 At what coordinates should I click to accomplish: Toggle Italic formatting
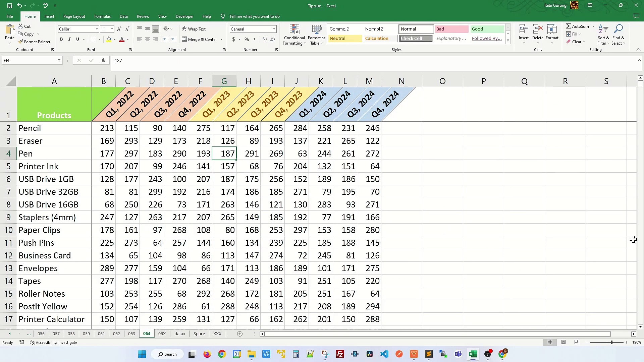coord(69,39)
